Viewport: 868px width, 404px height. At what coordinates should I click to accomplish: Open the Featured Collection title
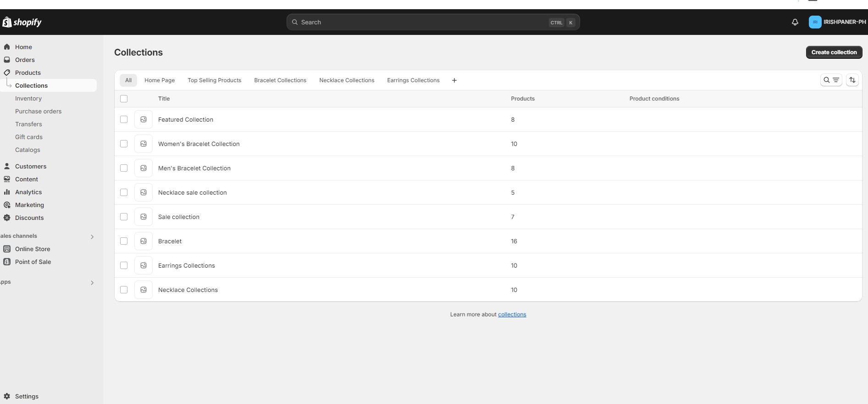point(186,119)
